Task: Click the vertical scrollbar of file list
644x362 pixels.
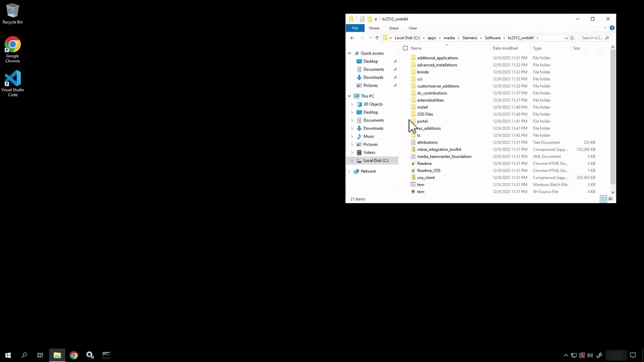Action: (612, 116)
